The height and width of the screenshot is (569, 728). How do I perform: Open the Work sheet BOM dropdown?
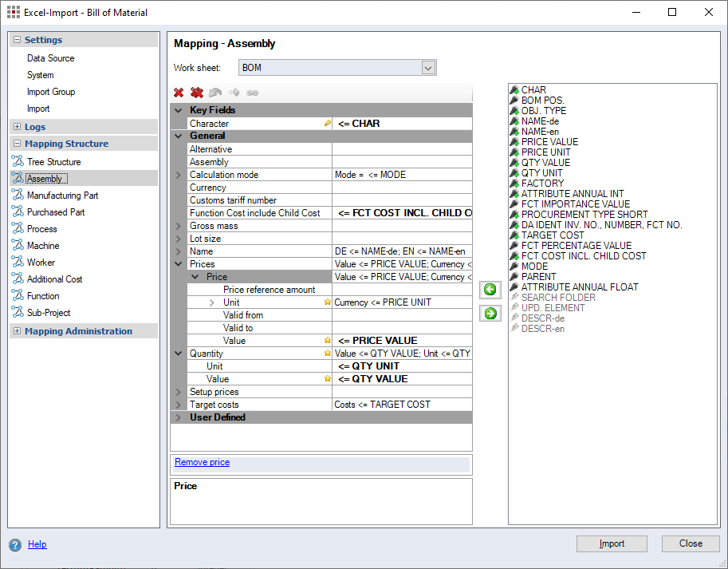pos(428,68)
